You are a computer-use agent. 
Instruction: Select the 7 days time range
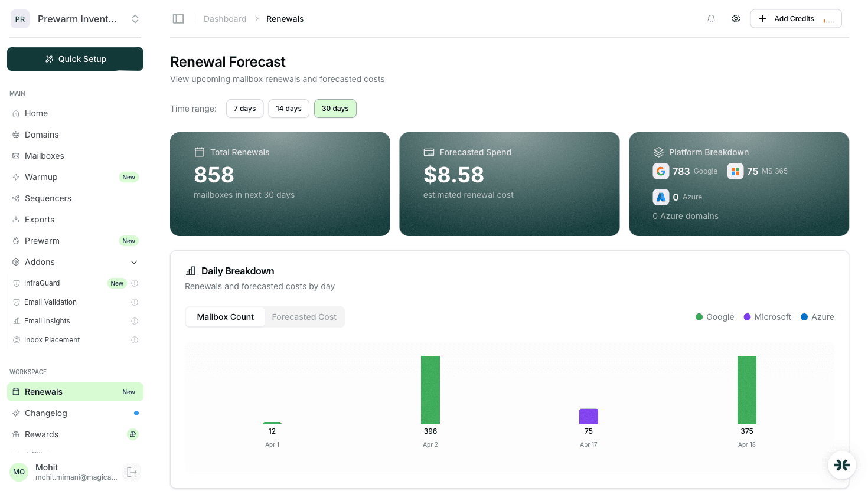pos(244,109)
